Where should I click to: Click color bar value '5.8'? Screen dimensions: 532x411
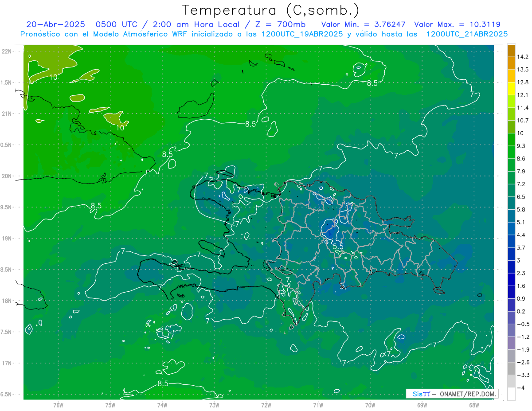[x=521, y=210]
